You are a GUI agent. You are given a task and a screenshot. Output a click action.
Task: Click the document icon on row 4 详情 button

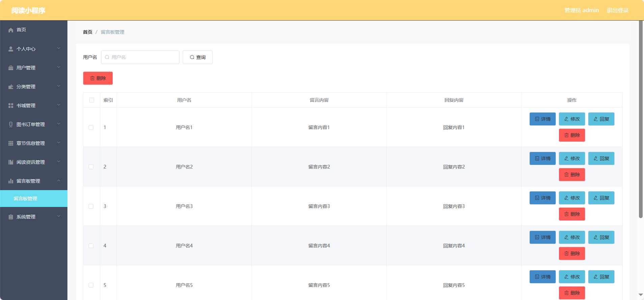[537, 237]
